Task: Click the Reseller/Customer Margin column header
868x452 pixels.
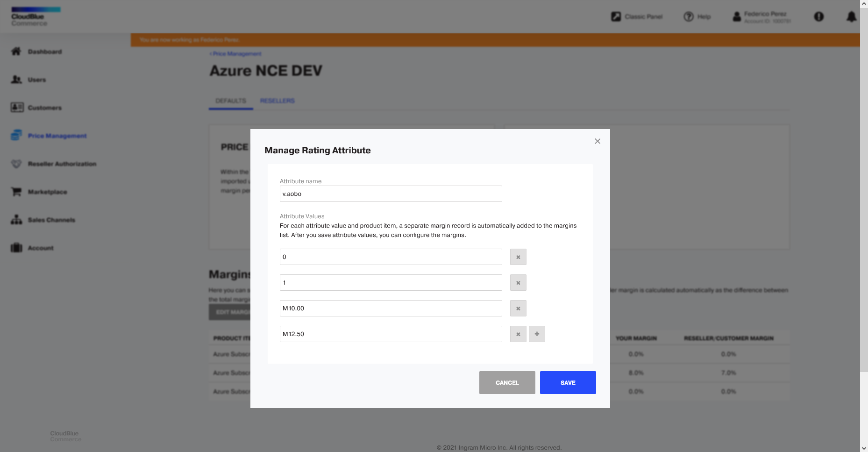Action: coord(729,338)
